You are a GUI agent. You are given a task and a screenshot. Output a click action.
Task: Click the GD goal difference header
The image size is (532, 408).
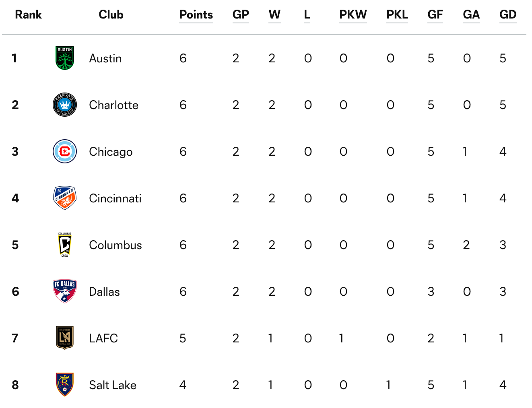point(508,15)
